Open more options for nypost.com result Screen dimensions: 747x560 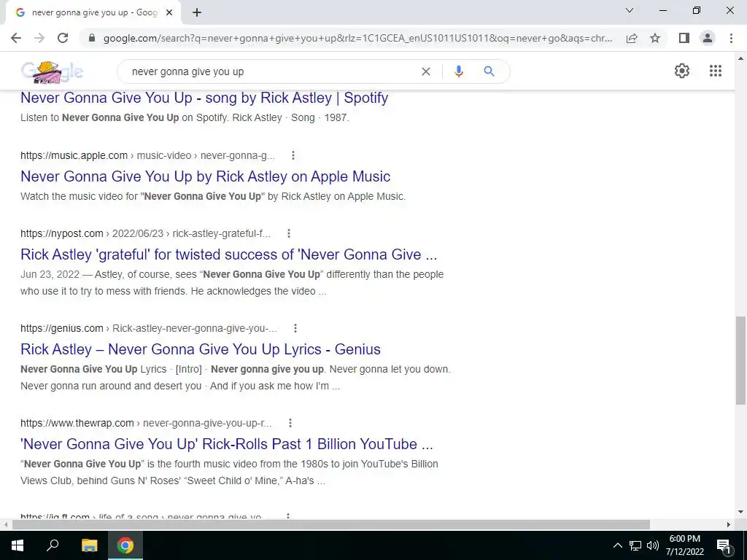(x=289, y=233)
